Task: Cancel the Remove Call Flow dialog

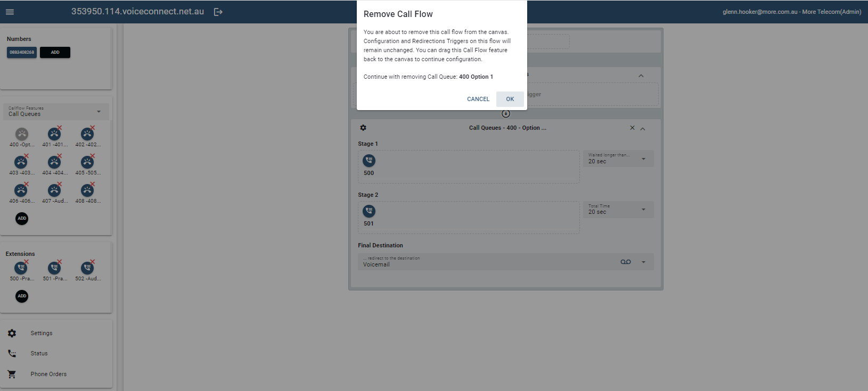Action: pos(478,99)
